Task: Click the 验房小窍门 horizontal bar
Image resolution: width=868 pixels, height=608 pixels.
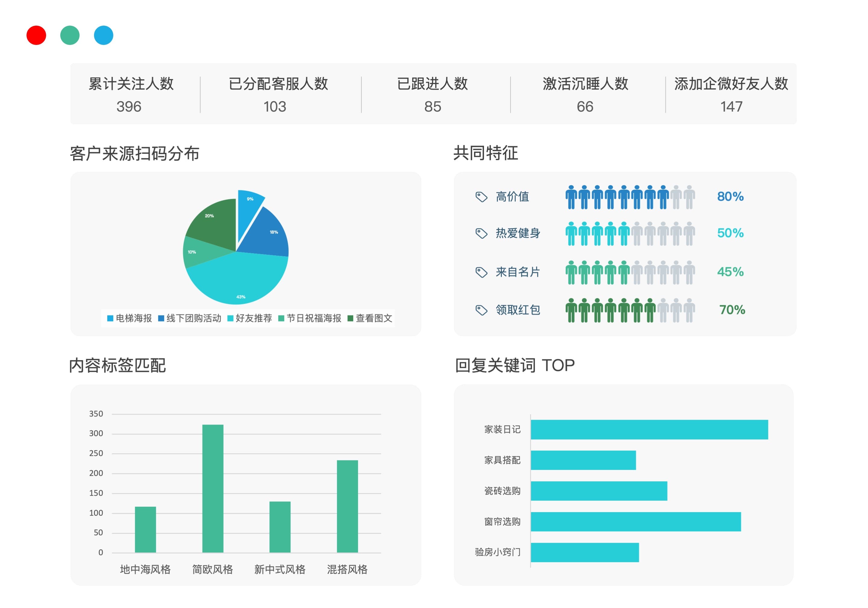Action: pos(585,553)
